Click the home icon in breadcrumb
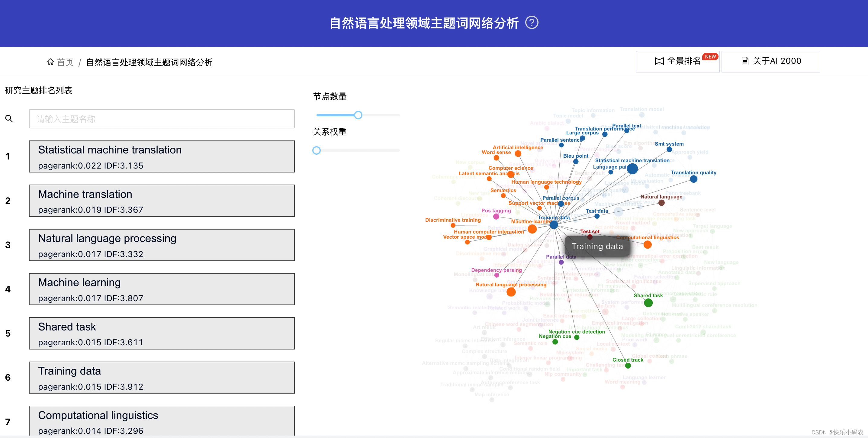The height and width of the screenshot is (438, 868). point(50,62)
